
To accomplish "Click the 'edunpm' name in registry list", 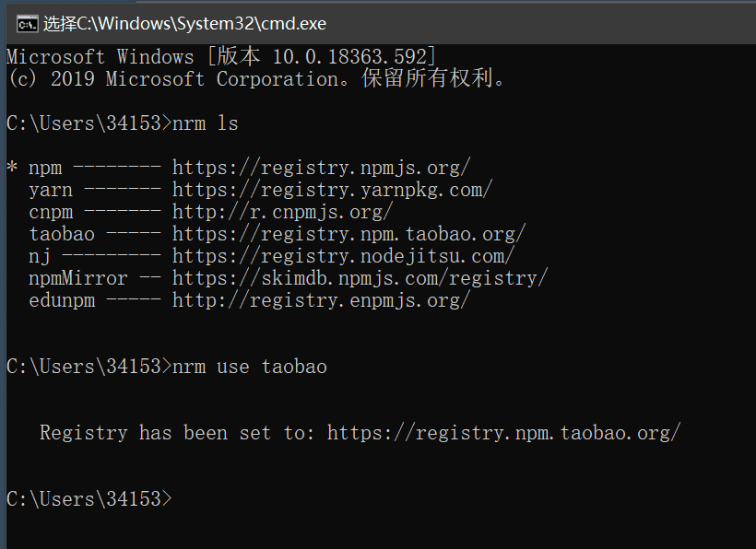I will pos(62,300).
